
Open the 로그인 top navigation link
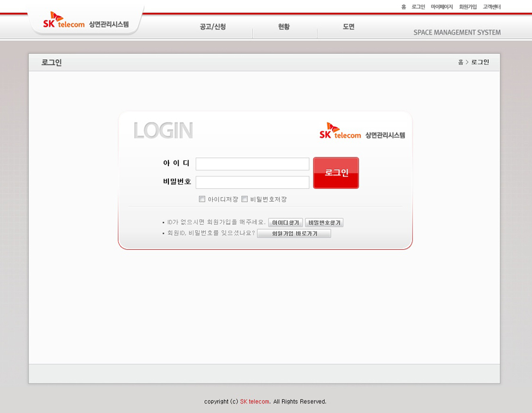pos(419,7)
